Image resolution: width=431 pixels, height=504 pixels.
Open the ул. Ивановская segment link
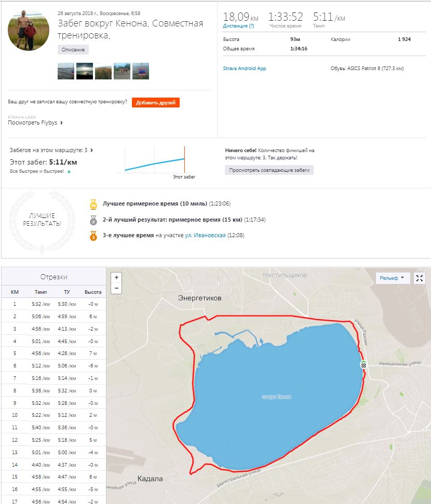pyautogui.click(x=205, y=236)
